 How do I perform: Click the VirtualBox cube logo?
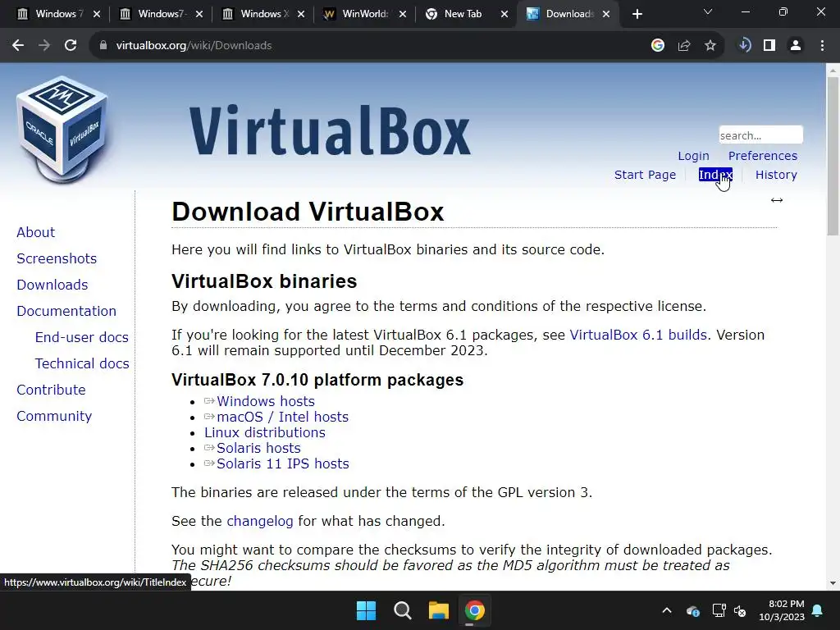tap(62, 129)
